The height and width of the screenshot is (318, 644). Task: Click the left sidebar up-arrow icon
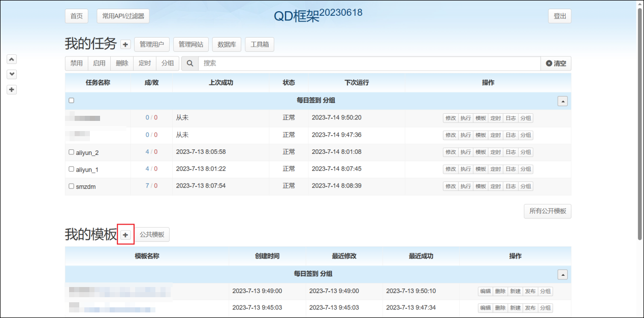point(12,59)
